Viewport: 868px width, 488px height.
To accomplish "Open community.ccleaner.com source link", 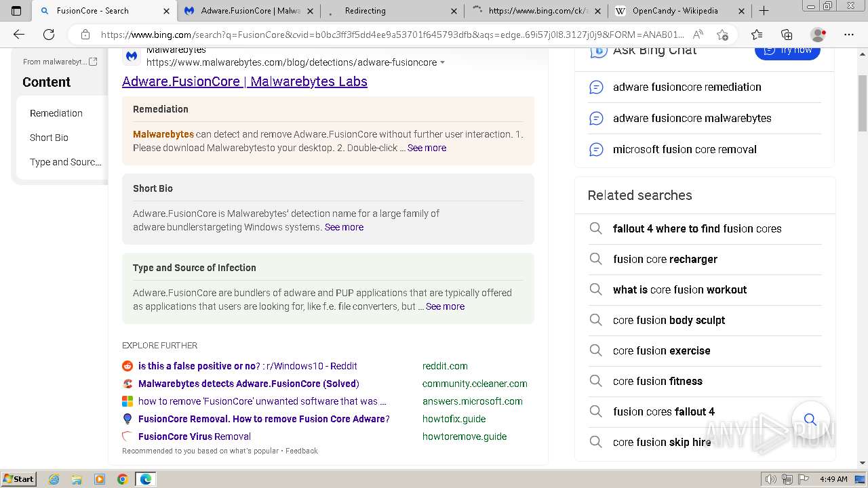I will (x=475, y=384).
